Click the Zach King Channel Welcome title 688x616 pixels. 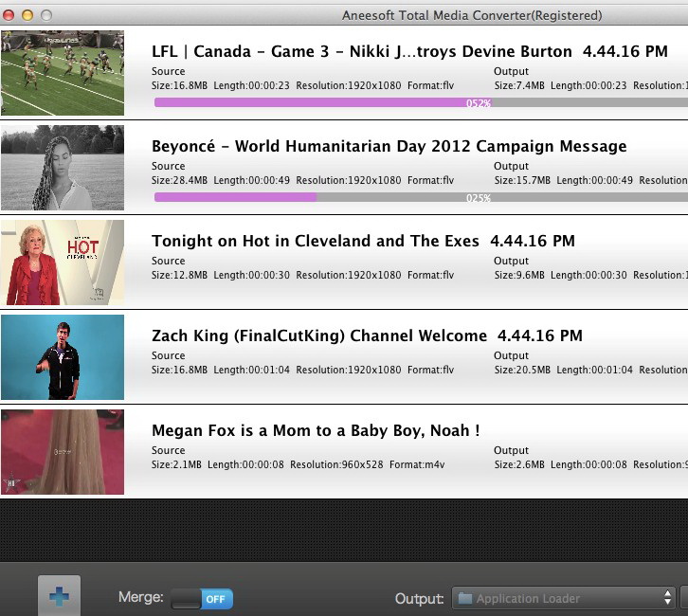tap(319, 335)
